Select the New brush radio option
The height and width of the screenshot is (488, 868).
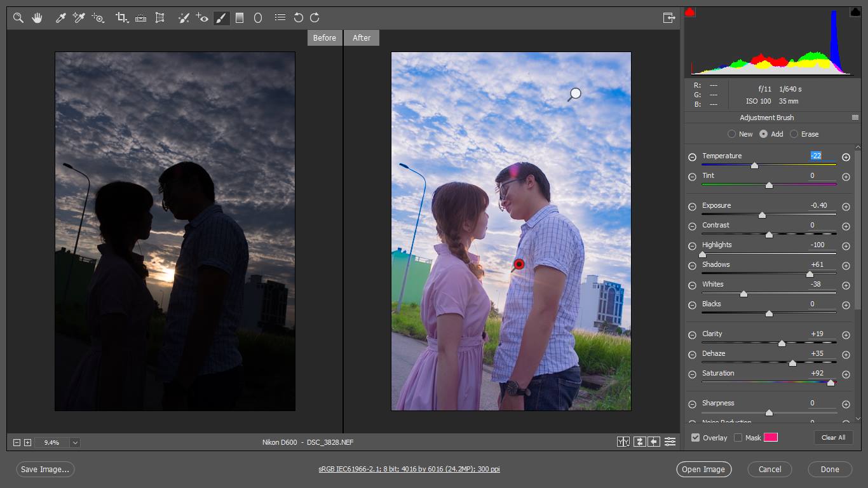[732, 134]
